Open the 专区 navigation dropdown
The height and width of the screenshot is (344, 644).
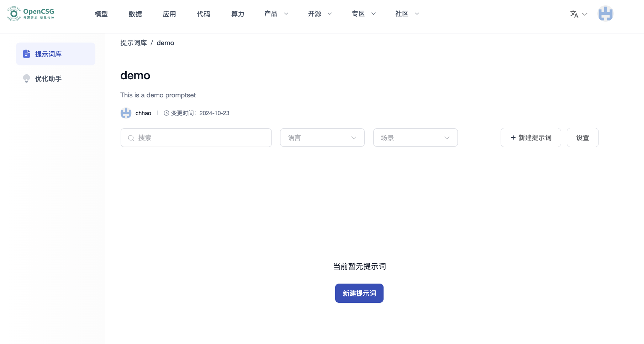[364, 14]
